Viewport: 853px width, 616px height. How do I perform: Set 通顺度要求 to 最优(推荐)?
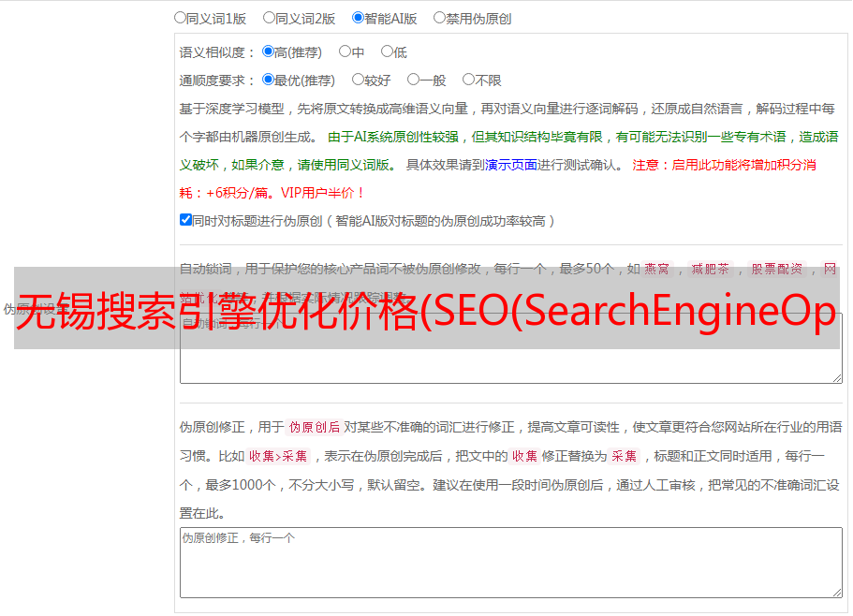268,80
